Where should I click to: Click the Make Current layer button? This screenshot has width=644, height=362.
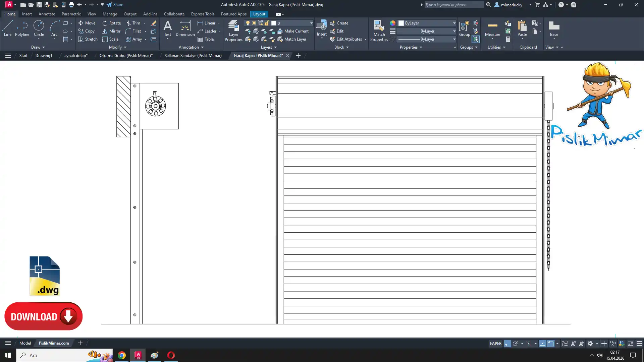(x=293, y=31)
